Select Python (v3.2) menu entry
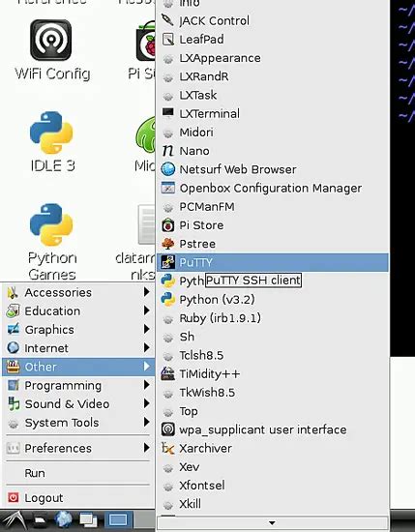The image size is (415, 532). pos(272,299)
